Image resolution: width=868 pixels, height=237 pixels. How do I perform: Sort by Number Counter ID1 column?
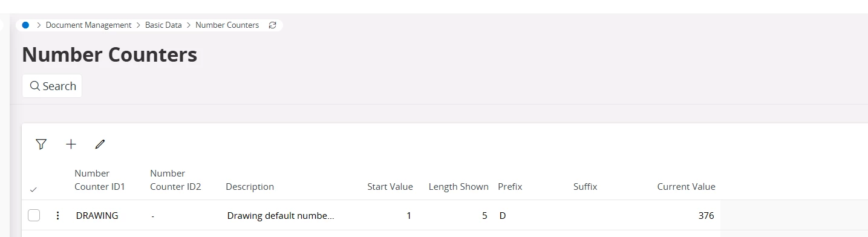click(99, 180)
